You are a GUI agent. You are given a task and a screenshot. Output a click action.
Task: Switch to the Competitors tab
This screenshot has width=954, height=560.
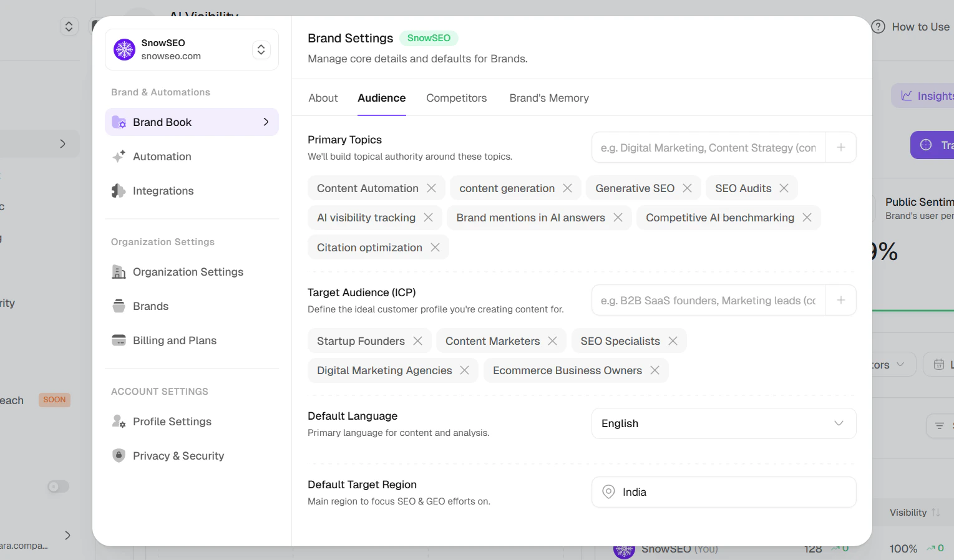click(x=456, y=98)
